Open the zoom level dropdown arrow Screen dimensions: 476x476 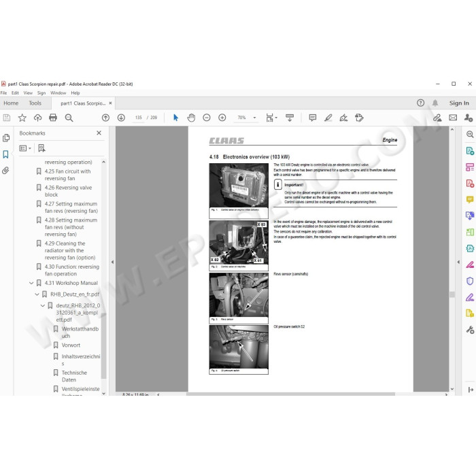[x=254, y=118]
